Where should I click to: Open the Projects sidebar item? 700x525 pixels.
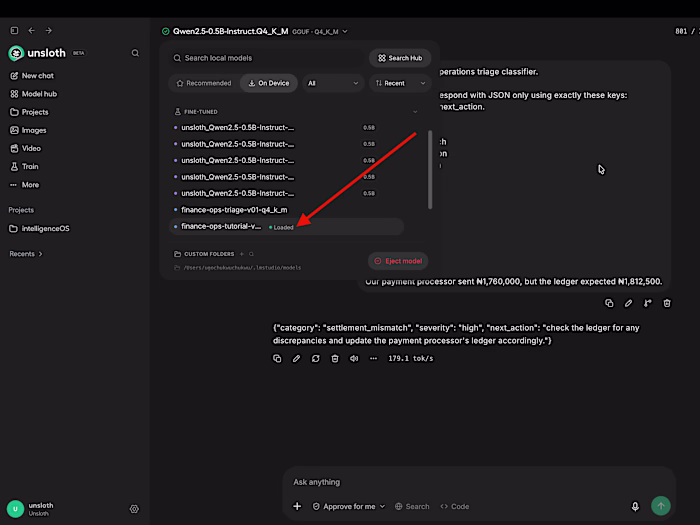(x=29, y=112)
